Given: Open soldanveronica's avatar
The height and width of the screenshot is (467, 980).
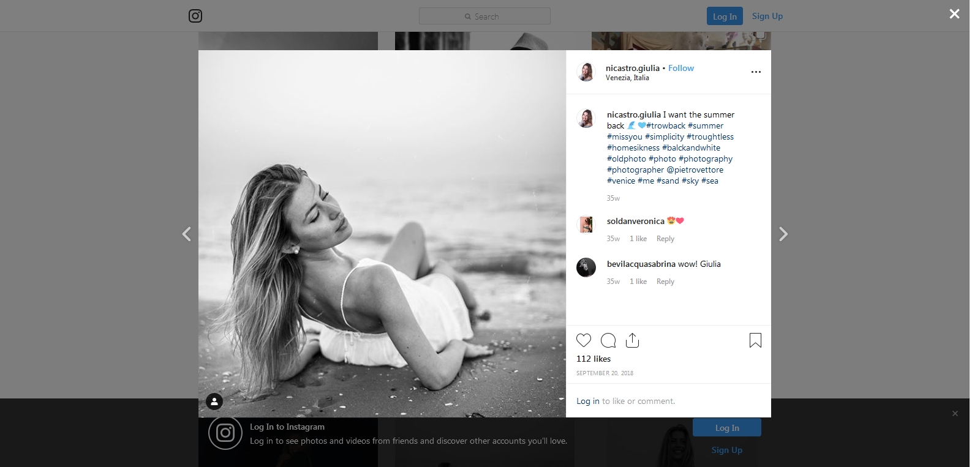Looking at the screenshot, I should (586, 225).
